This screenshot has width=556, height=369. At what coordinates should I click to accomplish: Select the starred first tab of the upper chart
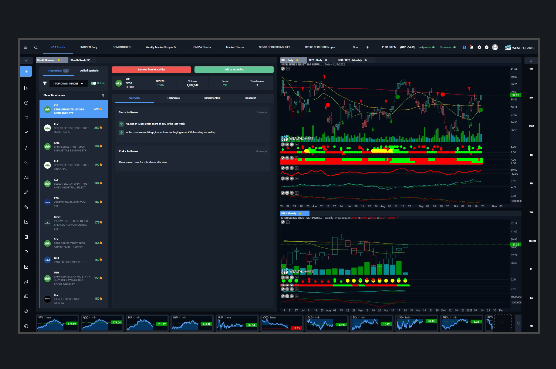293,60
